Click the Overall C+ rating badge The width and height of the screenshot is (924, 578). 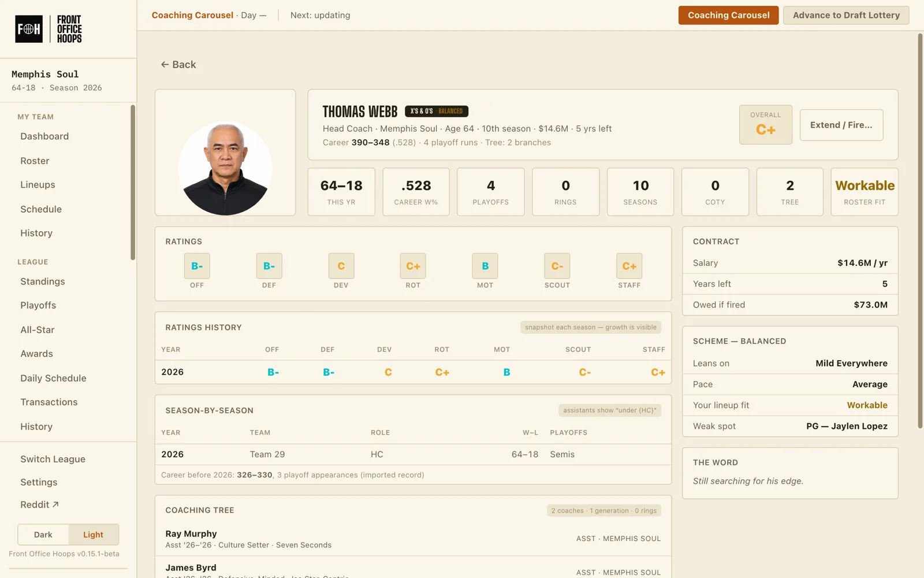tap(765, 124)
